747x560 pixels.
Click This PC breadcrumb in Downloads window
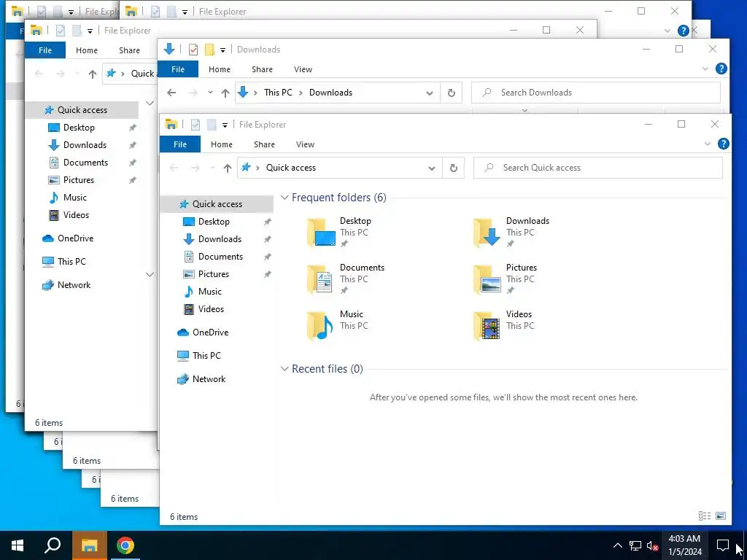[x=278, y=93]
